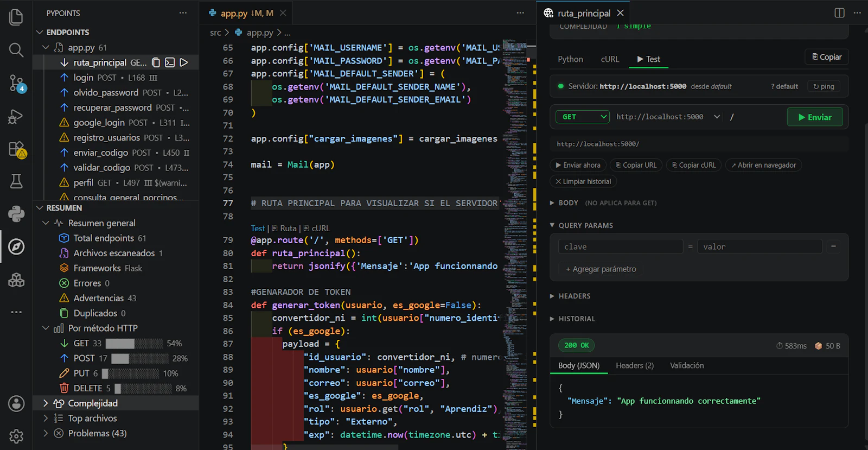Open the Manage settings gear

tap(16, 436)
